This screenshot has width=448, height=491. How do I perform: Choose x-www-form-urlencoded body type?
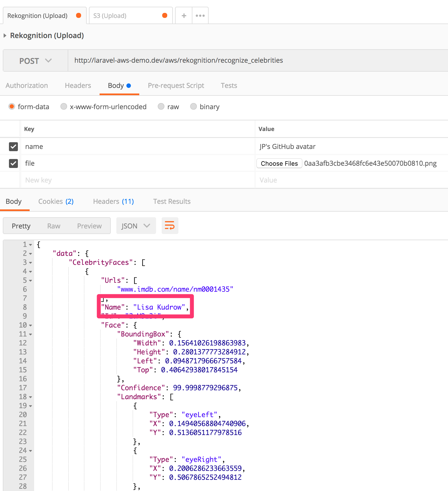(64, 107)
